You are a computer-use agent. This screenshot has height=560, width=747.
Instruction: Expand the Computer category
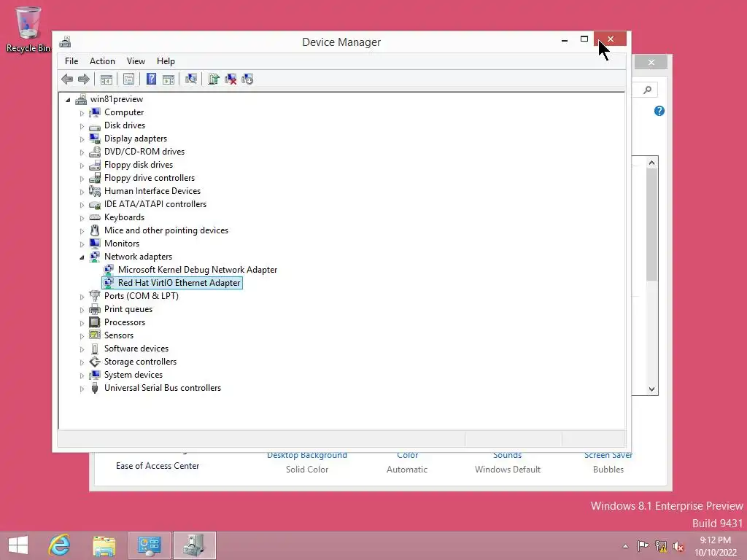tap(82, 113)
